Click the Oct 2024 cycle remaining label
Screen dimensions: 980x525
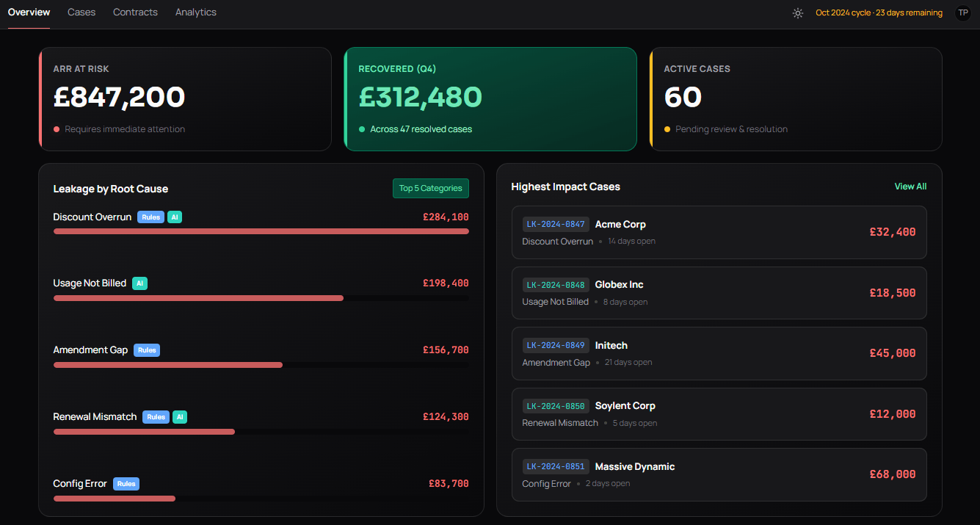879,12
